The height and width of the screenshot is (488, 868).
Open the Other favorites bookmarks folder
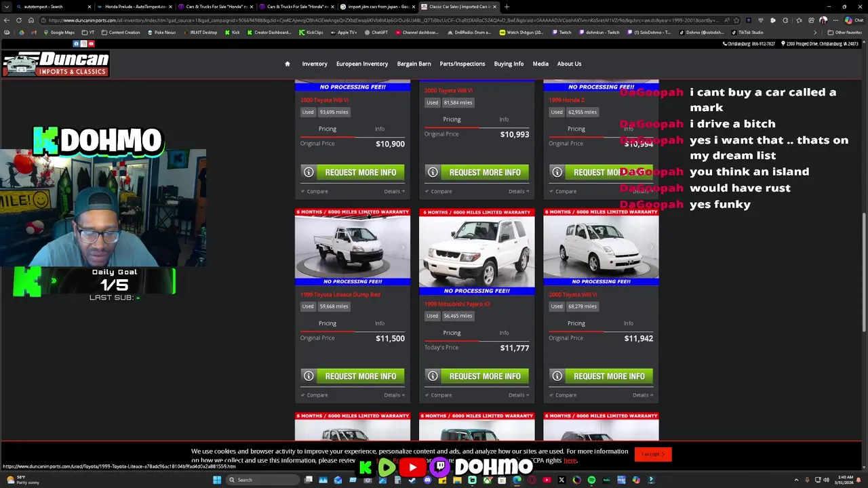[x=844, y=32]
